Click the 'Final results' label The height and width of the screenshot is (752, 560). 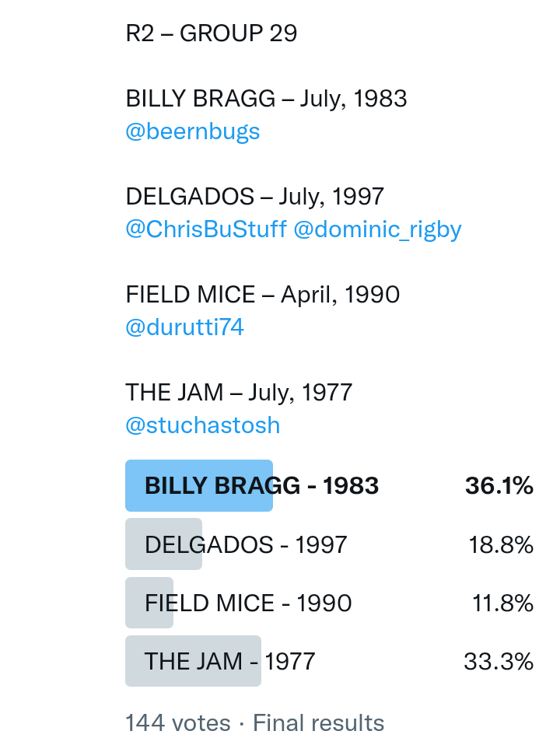319,723
